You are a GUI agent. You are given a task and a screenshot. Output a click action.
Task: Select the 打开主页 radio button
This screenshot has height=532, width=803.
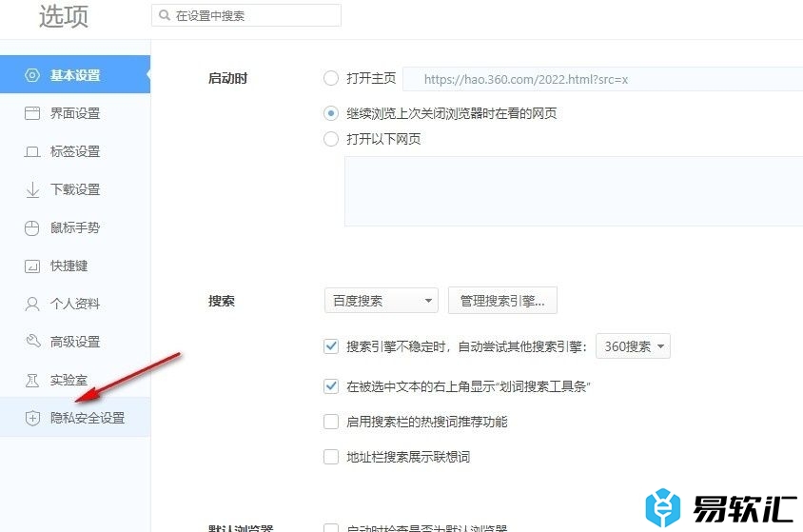tap(331, 78)
